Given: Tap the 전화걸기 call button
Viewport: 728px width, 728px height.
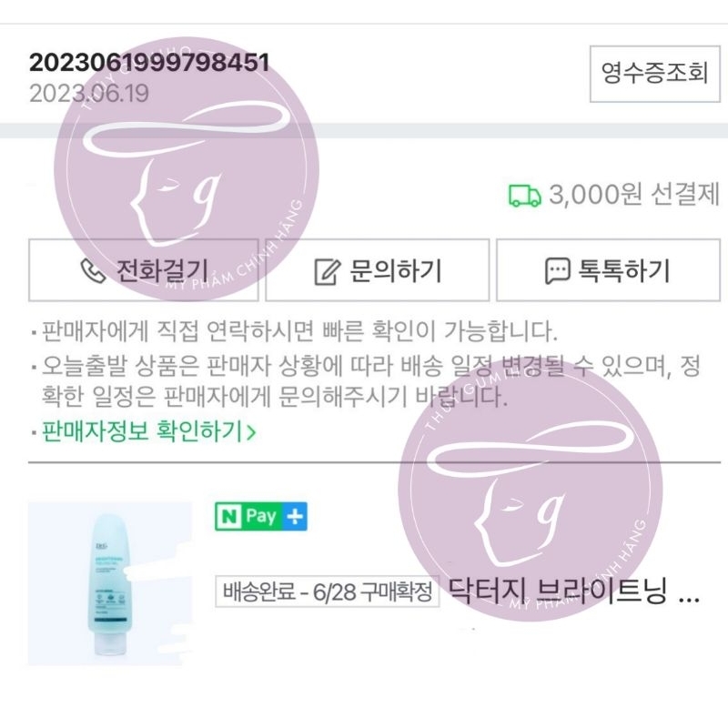Looking at the screenshot, I should [x=141, y=271].
